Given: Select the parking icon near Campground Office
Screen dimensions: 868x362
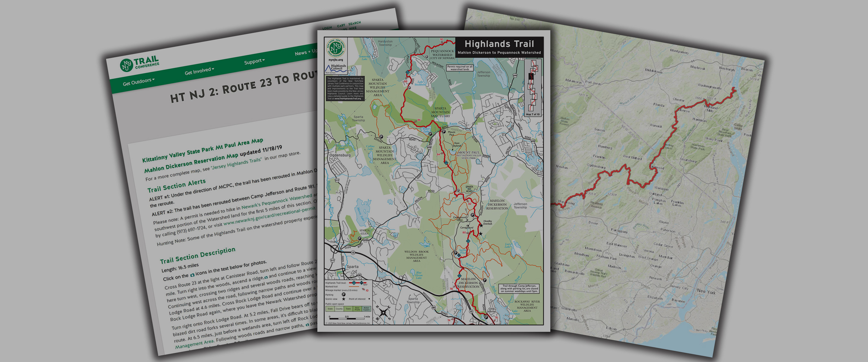Looking at the screenshot, I should coord(472,215).
